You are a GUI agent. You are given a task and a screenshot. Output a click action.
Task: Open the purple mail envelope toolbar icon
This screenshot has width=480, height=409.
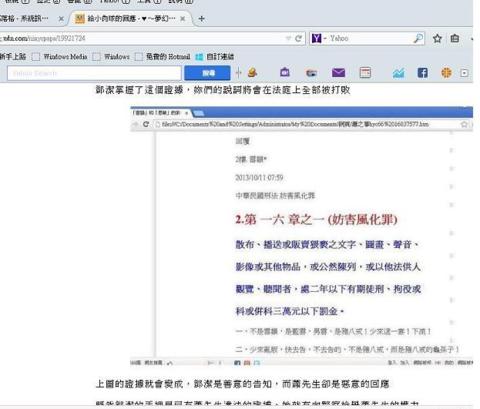[x=338, y=73]
